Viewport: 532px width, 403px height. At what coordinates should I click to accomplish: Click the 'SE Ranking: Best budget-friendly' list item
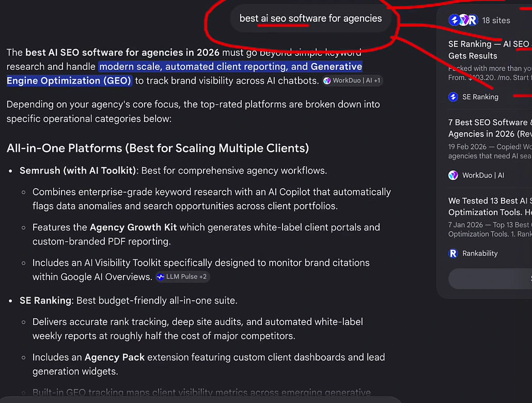pos(129,300)
